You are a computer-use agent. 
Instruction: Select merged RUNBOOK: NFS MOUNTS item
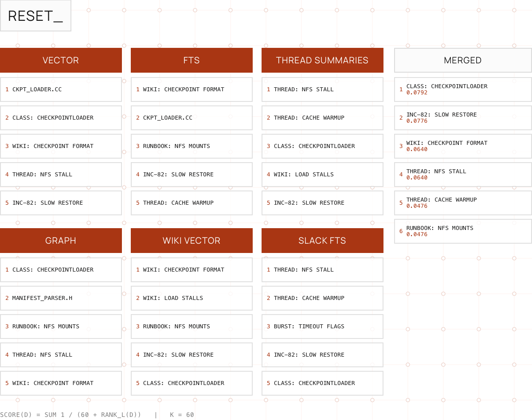pyautogui.click(x=463, y=231)
